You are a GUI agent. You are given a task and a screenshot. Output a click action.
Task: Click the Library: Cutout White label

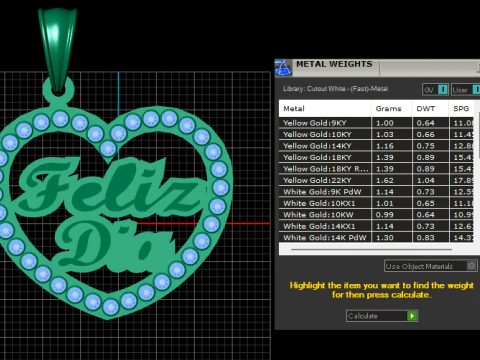click(335, 89)
